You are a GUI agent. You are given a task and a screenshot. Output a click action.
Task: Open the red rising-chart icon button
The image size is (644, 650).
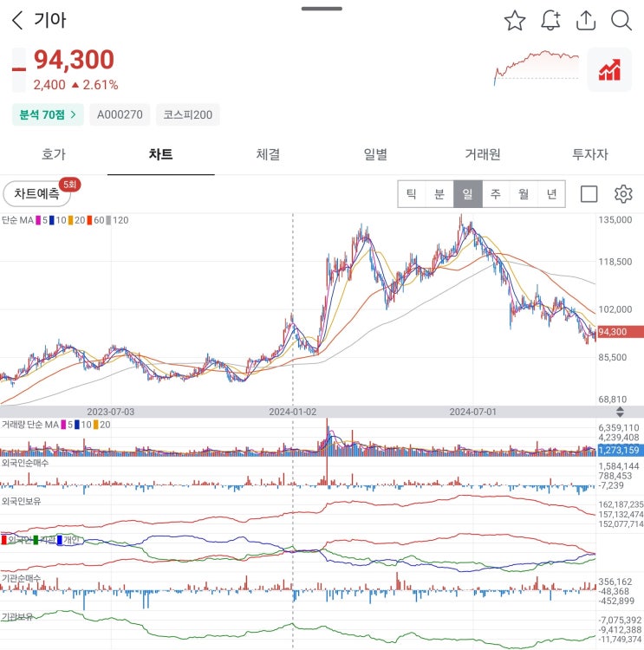[x=609, y=69]
